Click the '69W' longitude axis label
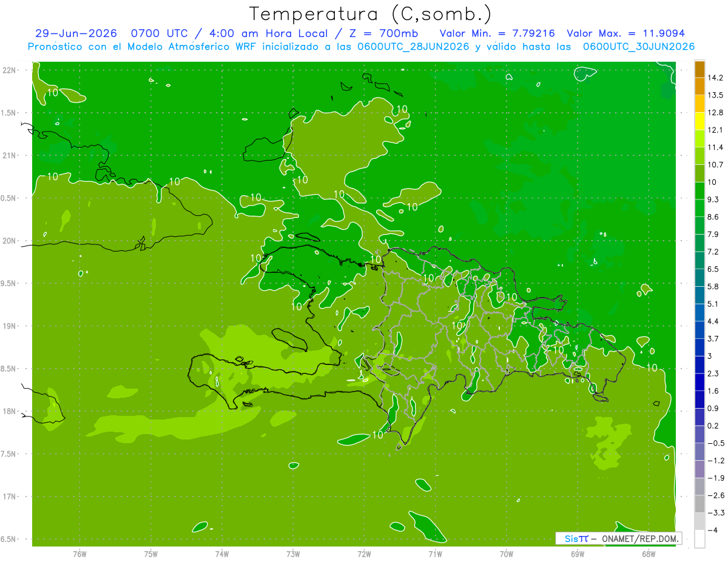This screenshot has width=728, height=562. 578,554
